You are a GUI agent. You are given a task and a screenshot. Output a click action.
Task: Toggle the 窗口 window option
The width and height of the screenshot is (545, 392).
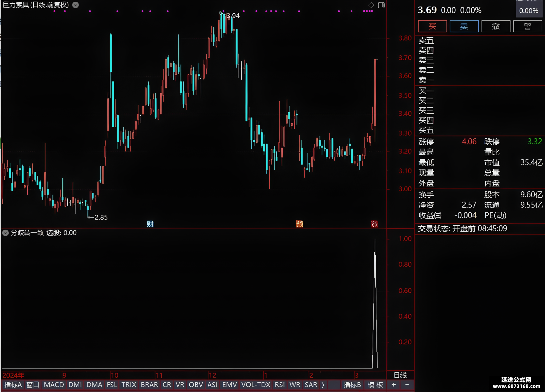pyautogui.click(x=33, y=385)
